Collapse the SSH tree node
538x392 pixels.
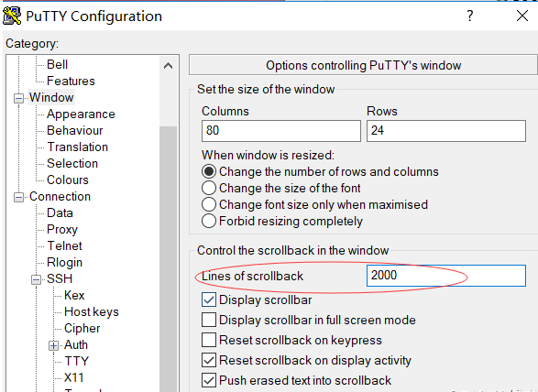click(36, 279)
